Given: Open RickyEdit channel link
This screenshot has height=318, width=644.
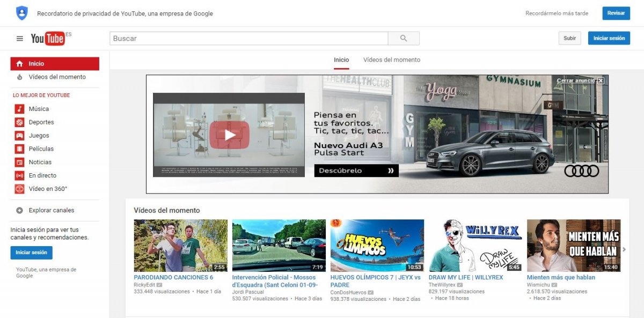Looking at the screenshot, I should pyautogui.click(x=144, y=285).
